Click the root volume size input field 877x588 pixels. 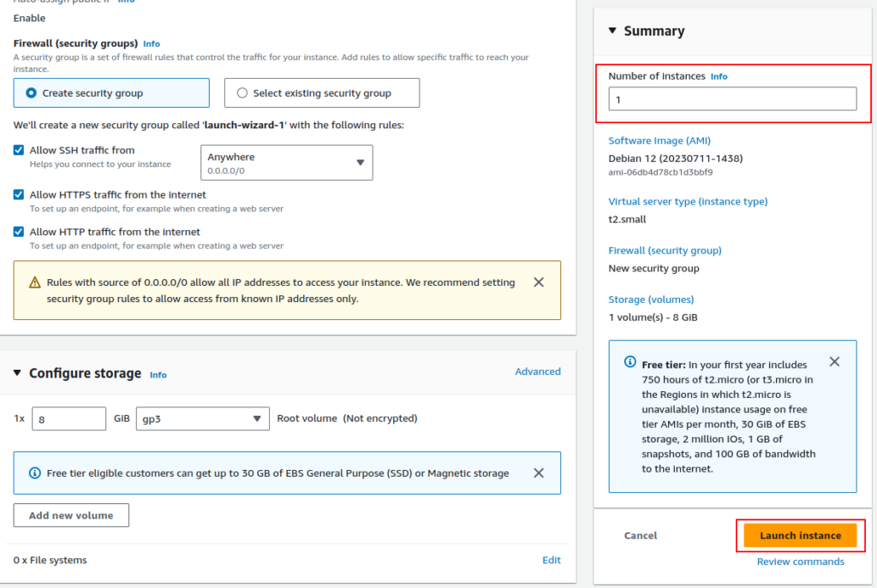(69, 419)
